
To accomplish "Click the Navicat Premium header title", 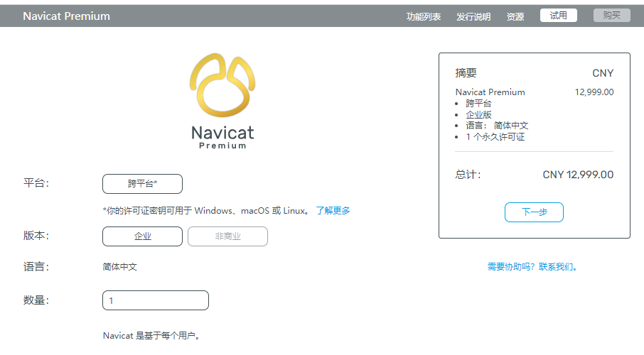I will pyautogui.click(x=67, y=16).
